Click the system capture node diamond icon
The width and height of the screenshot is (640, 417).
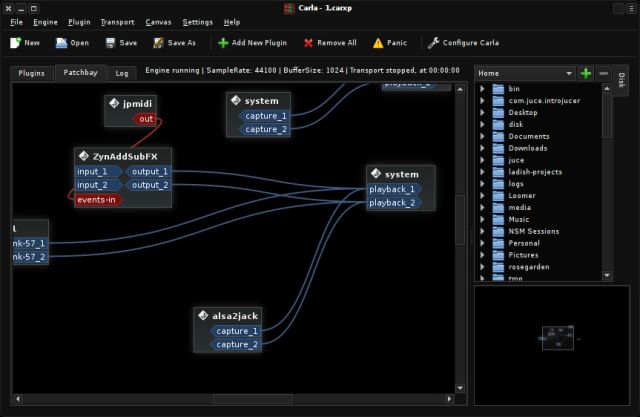tap(236, 100)
